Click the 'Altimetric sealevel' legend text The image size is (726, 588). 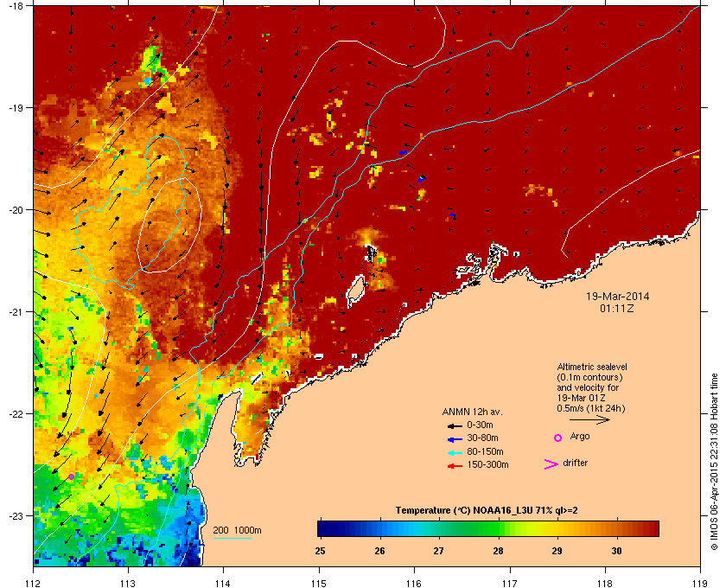[x=592, y=367]
